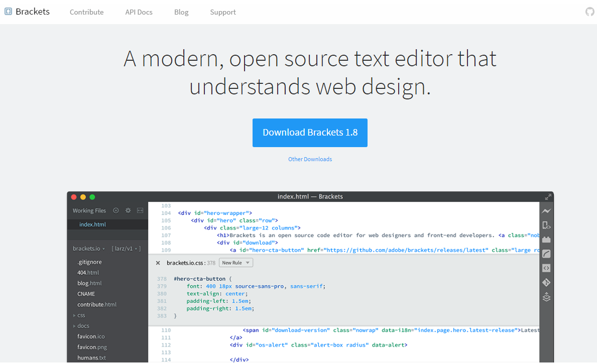Screen dimensions: 597x364
Task: Enable Live Preview with the lightning bolt icon
Action: coord(546,211)
